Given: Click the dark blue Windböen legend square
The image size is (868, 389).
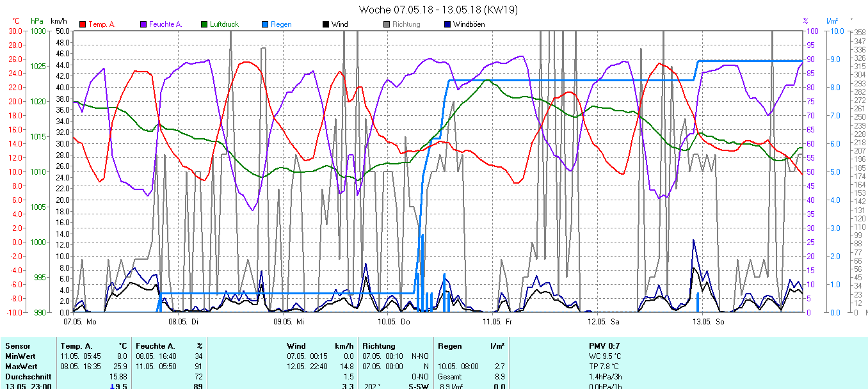Looking at the screenshot, I should (447, 24).
